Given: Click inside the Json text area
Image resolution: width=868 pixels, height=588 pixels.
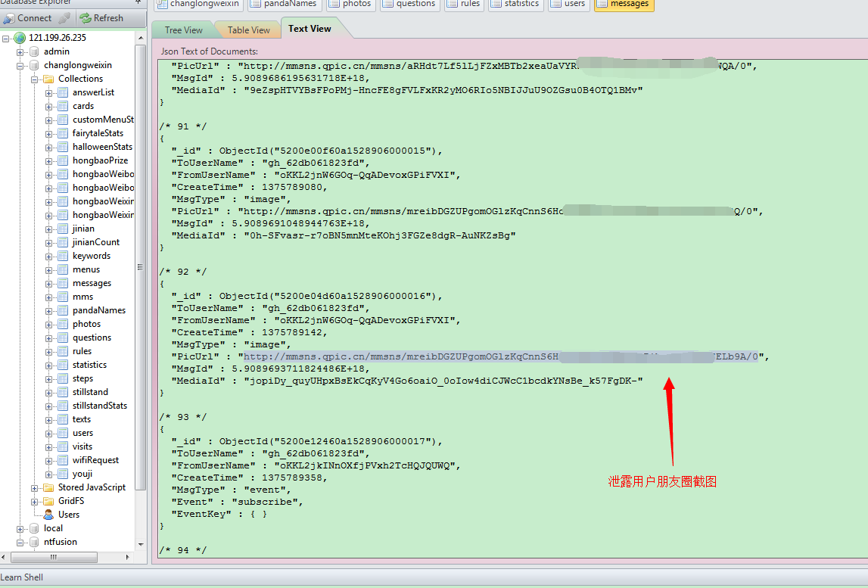Looking at the screenshot, I should coord(512,308).
